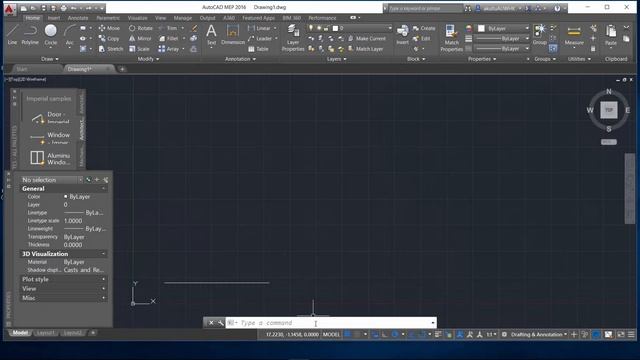Select Linear dimension

[x=259, y=28]
